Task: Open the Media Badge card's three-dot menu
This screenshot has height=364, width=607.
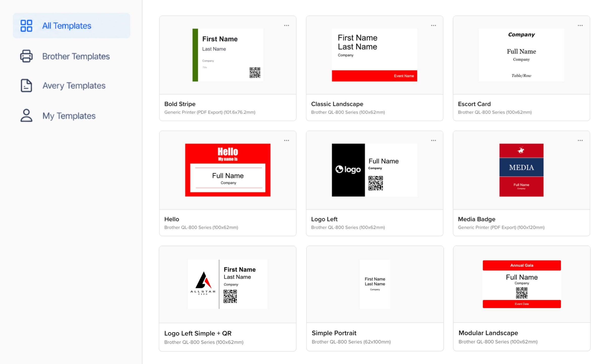Action: tap(580, 141)
